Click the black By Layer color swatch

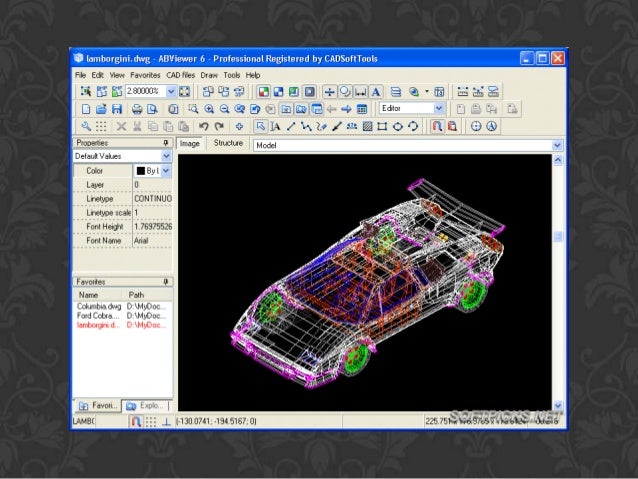[x=141, y=171]
